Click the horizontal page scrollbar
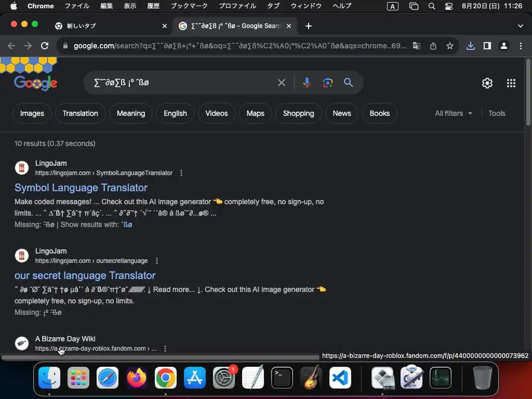Screen dimensions: 532x399 (x=159, y=357)
